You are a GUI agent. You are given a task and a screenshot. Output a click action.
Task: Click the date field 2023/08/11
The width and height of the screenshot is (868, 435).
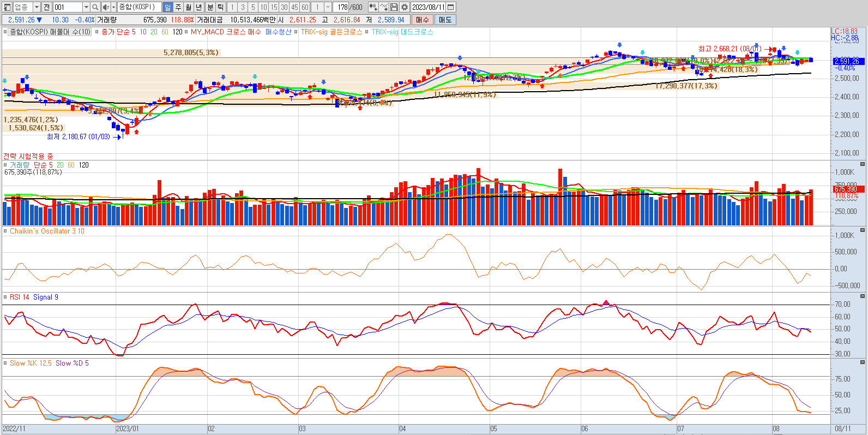[x=429, y=7]
